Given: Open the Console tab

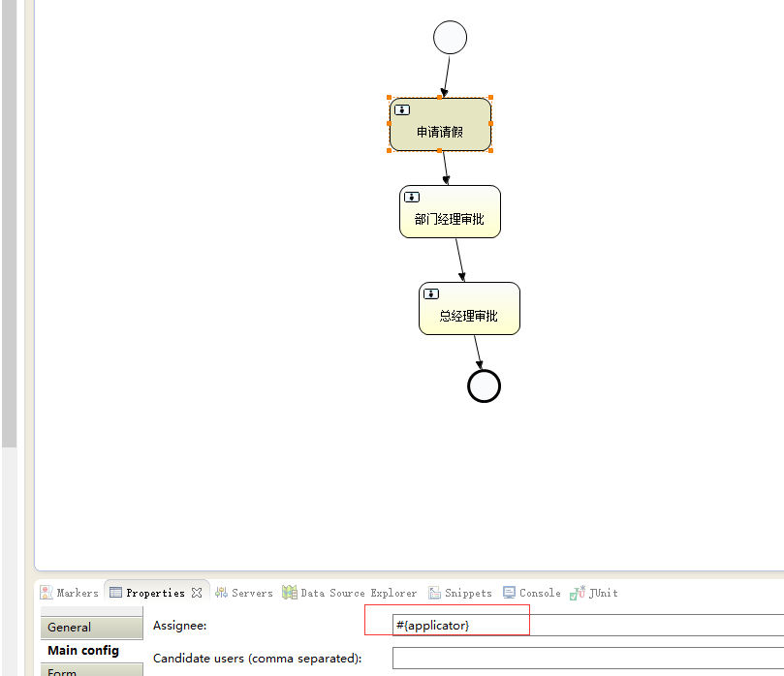Looking at the screenshot, I should [532, 593].
